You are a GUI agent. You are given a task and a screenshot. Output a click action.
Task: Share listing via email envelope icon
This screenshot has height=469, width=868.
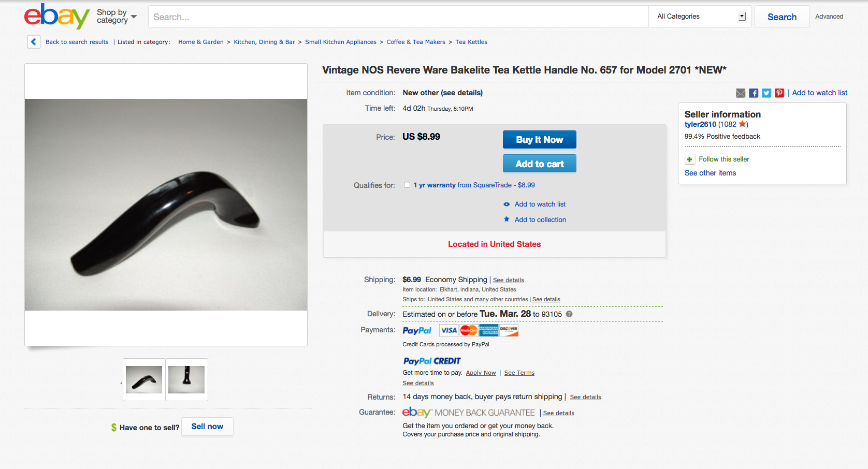pyautogui.click(x=741, y=93)
